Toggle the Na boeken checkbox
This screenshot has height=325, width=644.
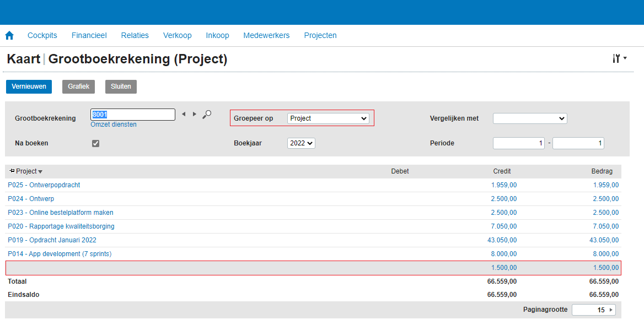(95, 143)
